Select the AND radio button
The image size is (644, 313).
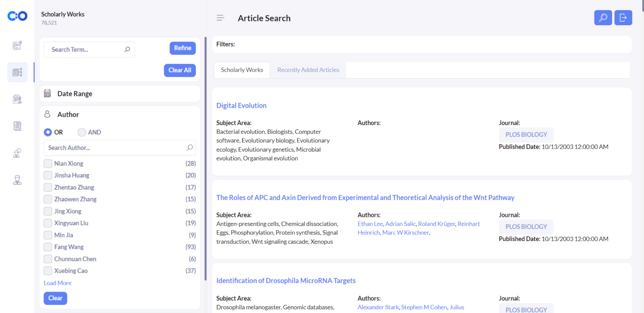82,132
